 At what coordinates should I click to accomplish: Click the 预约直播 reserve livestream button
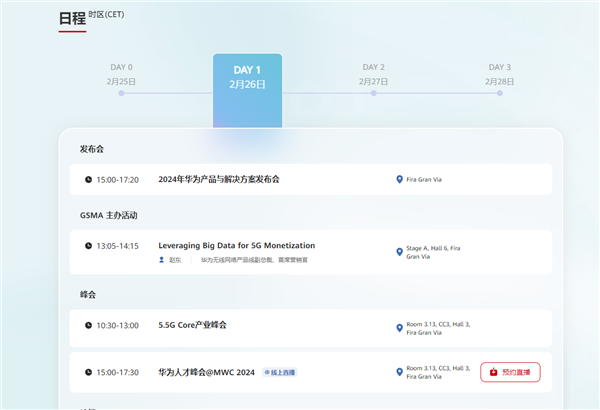pyautogui.click(x=510, y=372)
